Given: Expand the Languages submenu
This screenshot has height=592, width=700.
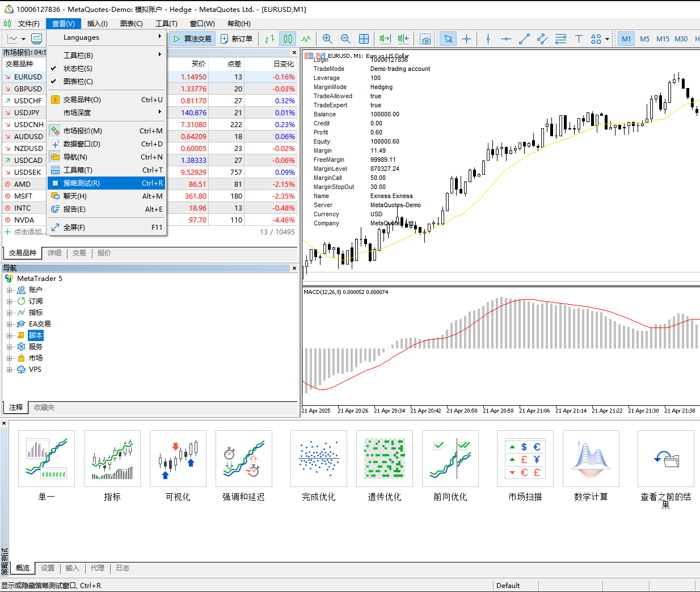Looking at the screenshot, I should pos(108,37).
